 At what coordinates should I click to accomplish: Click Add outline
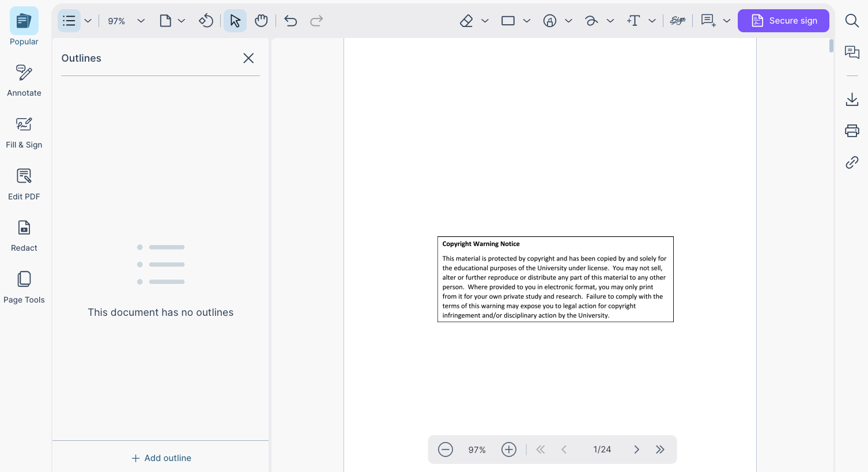(x=161, y=458)
